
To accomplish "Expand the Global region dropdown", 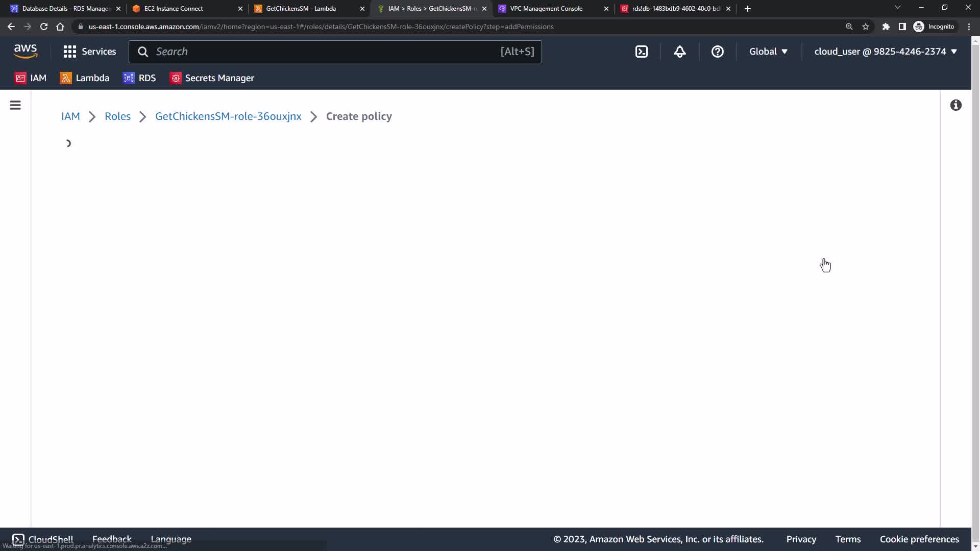I will (768, 52).
